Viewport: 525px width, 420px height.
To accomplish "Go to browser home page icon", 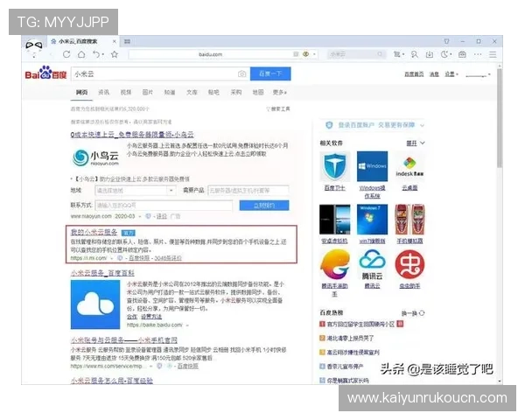I will point(81,54).
